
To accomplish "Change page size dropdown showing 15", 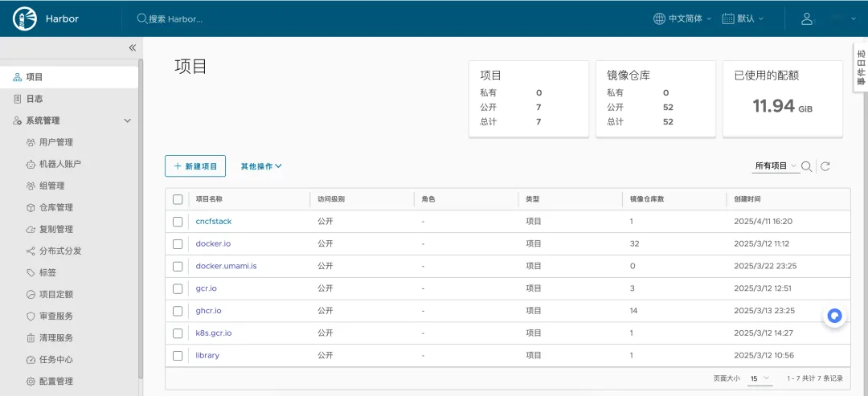I will tap(759, 378).
